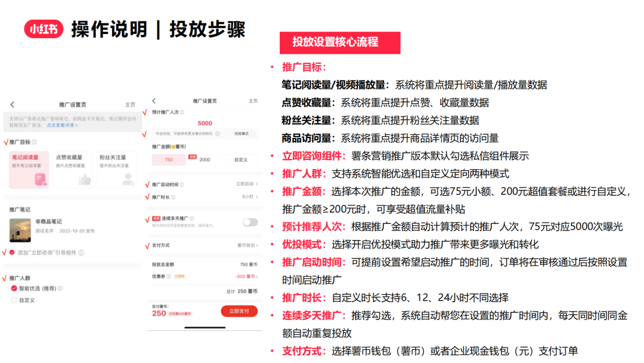This screenshot has height=363, width=644.
Task: Click the 推广目标： bullet heading
Action: [304, 67]
